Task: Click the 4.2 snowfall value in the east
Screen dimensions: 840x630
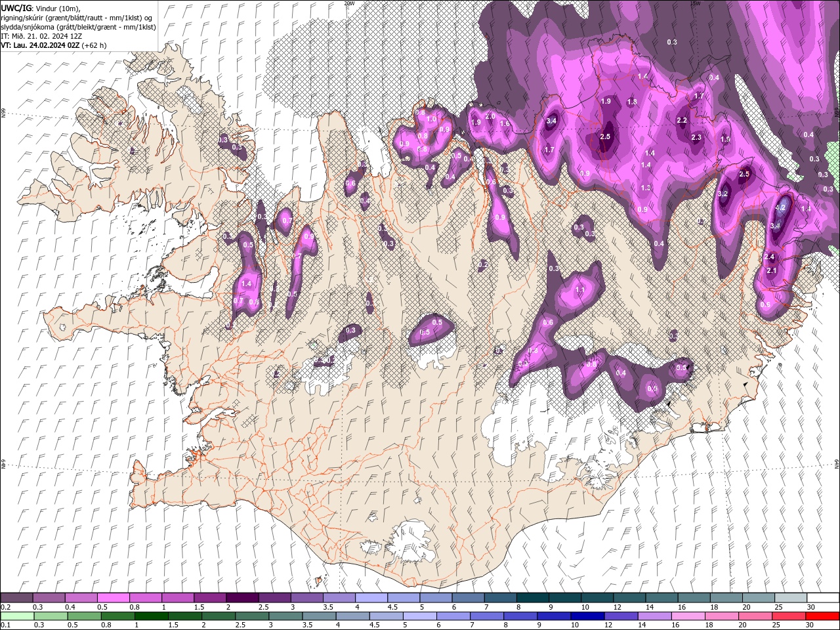Action: click(781, 207)
